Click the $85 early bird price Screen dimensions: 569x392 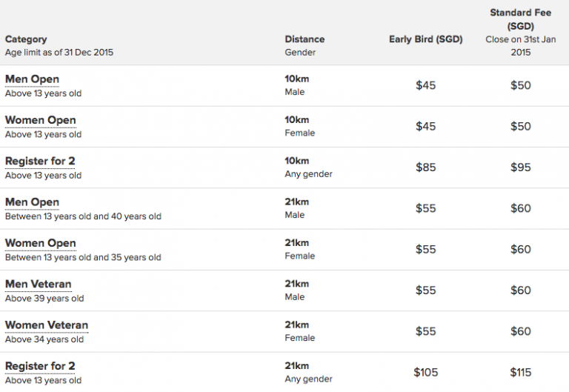coord(425,167)
